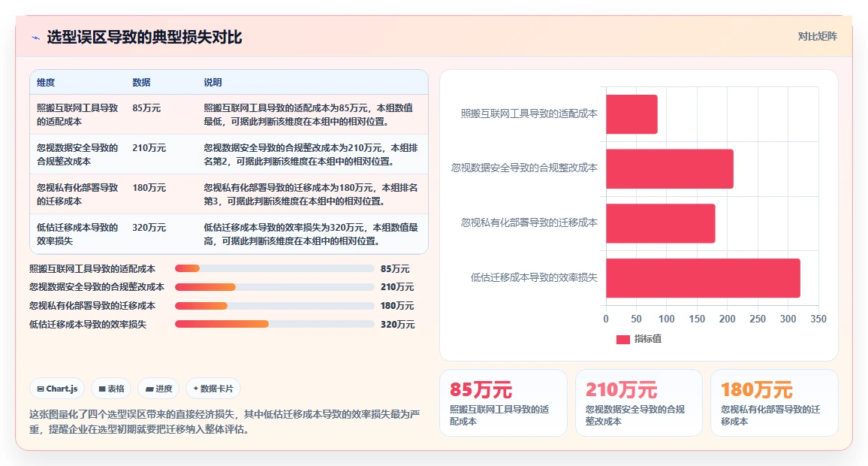868x466 pixels.
Task: Click the icon inside the 表格 chip
Action: pyautogui.click(x=102, y=389)
